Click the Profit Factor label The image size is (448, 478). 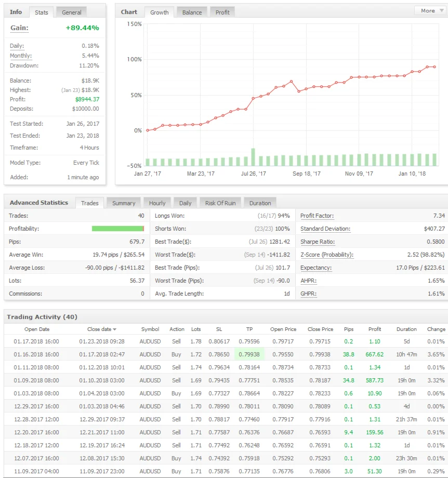coord(317,216)
